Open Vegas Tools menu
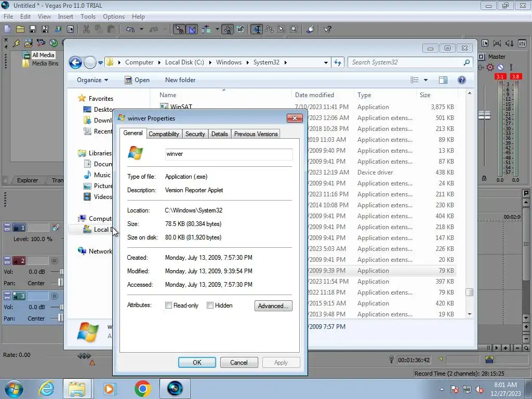532x399 pixels. pos(88,16)
